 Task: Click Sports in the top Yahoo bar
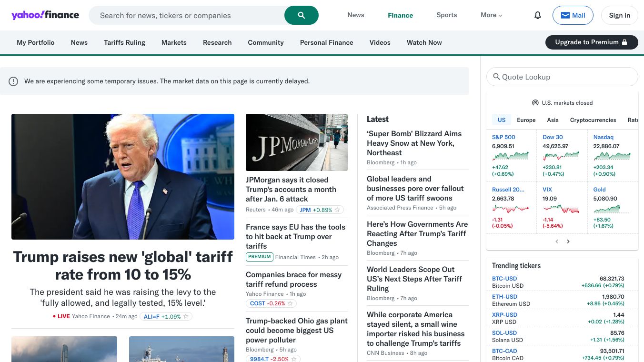(x=447, y=15)
